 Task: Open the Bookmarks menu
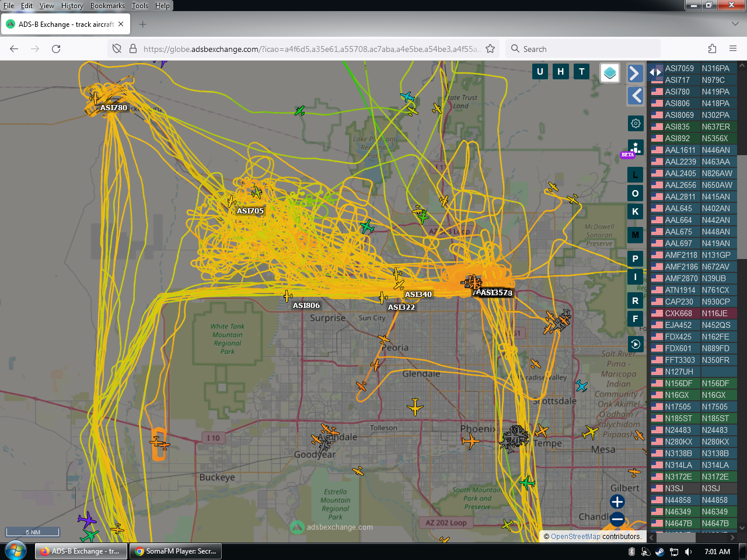tap(107, 6)
